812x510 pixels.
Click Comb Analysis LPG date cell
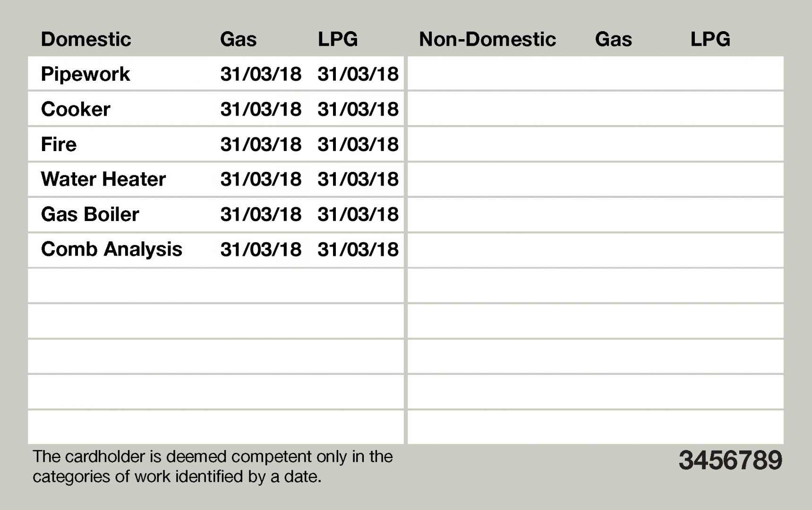tap(358, 249)
